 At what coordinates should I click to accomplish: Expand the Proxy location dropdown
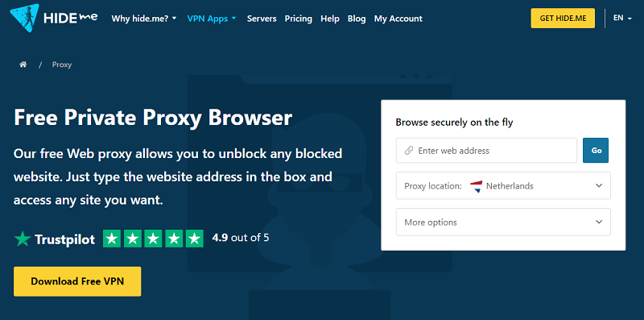pyautogui.click(x=503, y=186)
